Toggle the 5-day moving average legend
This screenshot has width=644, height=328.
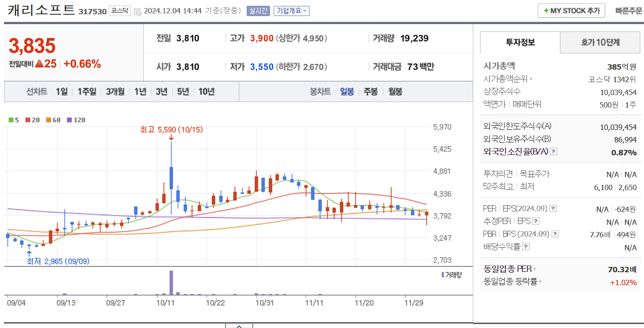pyautogui.click(x=13, y=120)
